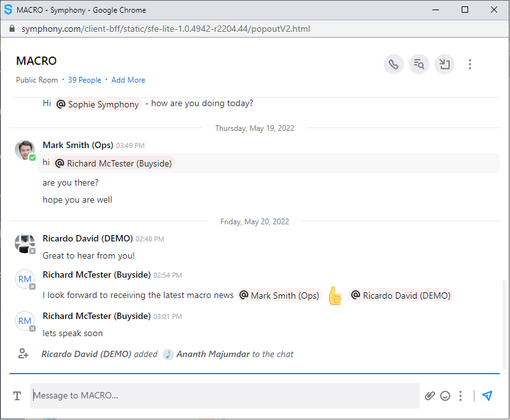The width and height of the screenshot is (510, 420).
Task: Click the message 'hope you are well'
Action: point(77,200)
